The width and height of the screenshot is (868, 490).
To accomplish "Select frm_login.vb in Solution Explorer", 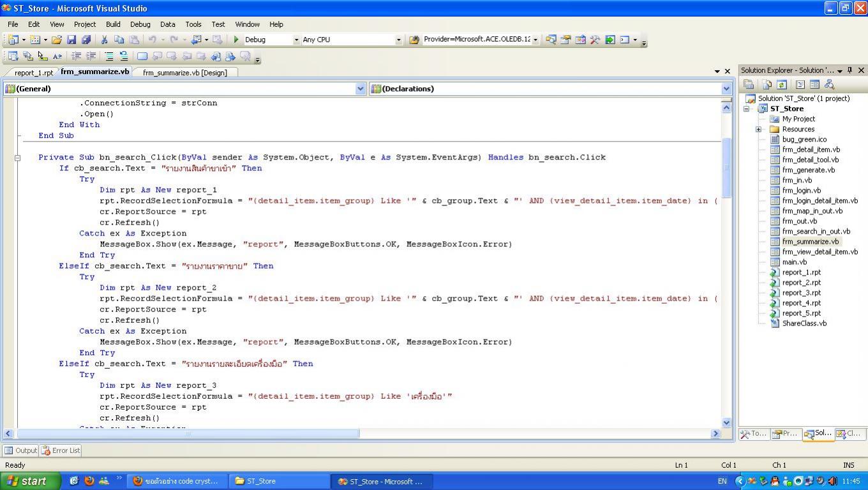I will 802,191.
